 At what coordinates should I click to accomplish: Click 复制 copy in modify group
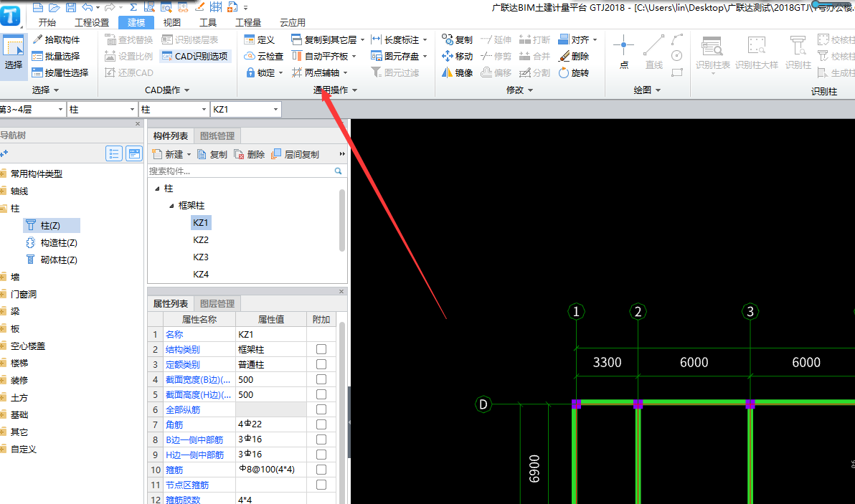(457, 39)
